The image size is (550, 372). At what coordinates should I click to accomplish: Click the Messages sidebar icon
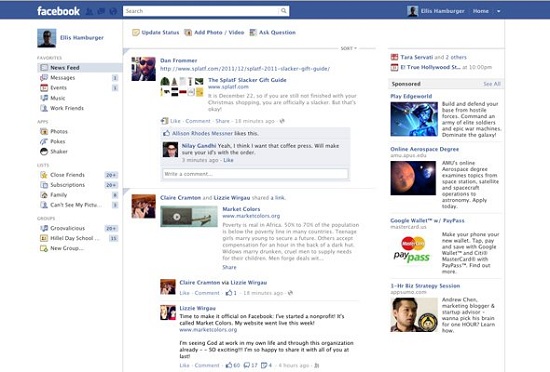[x=44, y=77]
